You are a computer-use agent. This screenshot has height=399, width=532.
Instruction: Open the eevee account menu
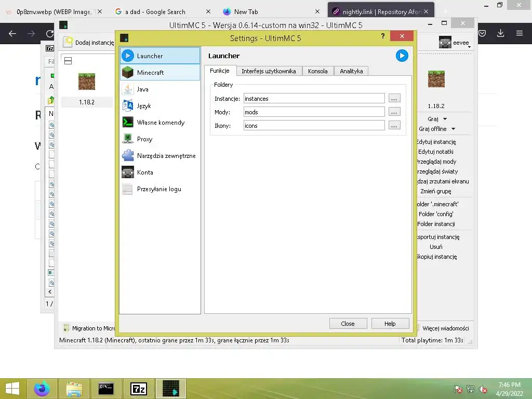pos(455,43)
